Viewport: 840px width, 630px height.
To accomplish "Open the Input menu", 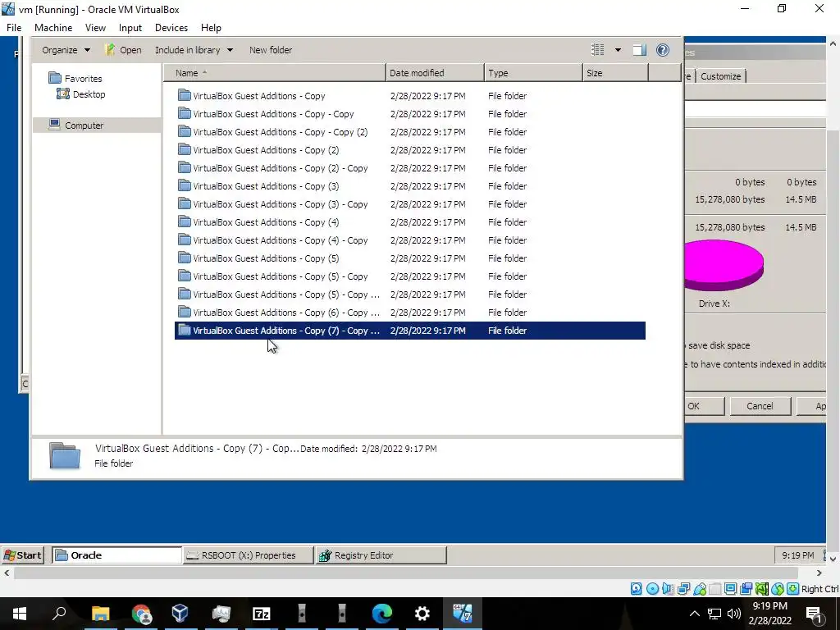I will tap(130, 28).
